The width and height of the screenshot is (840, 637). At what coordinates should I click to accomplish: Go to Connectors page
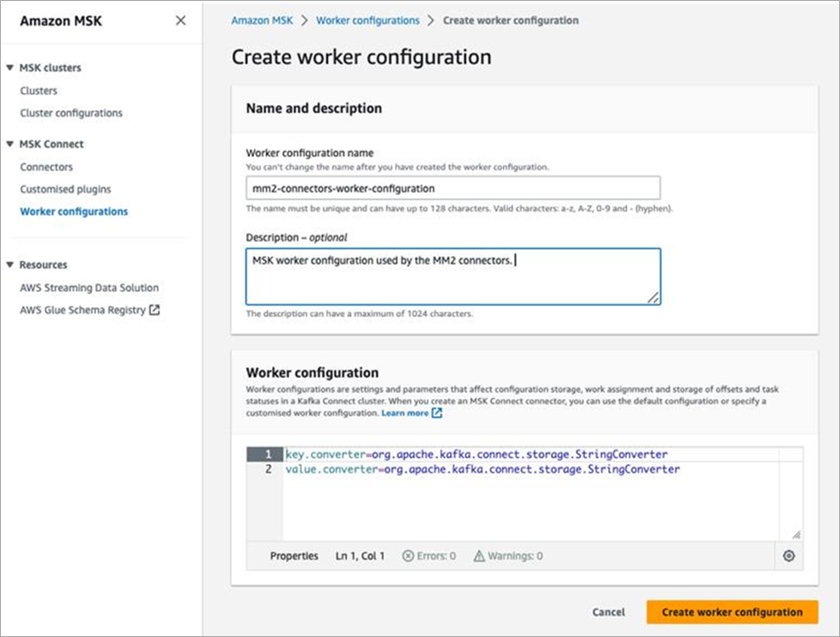point(46,167)
